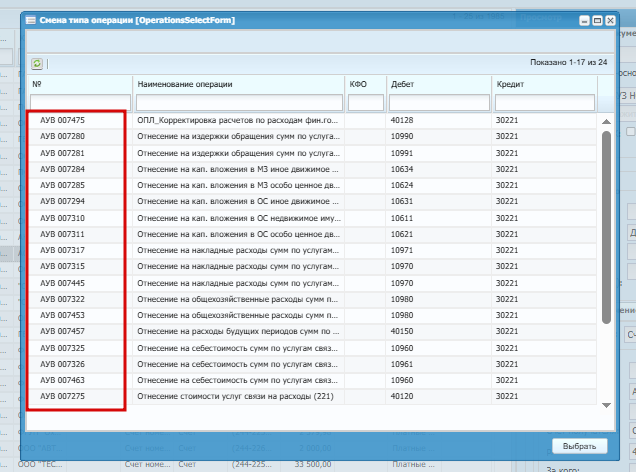Select row АУВ 007281

click(312, 153)
